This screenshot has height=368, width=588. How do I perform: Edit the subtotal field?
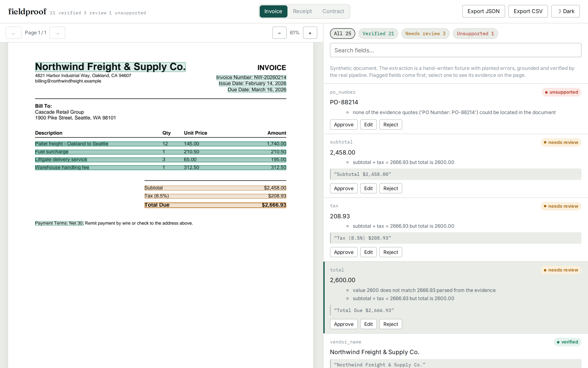(368, 188)
